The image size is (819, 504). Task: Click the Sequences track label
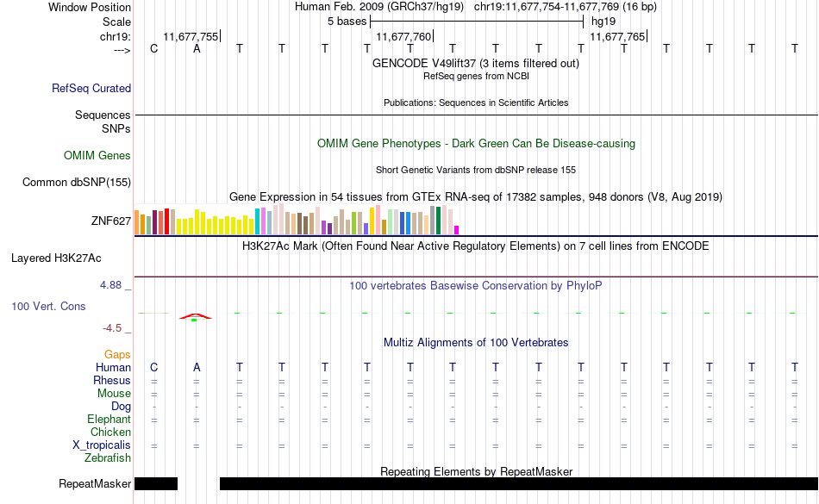(103, 115)
